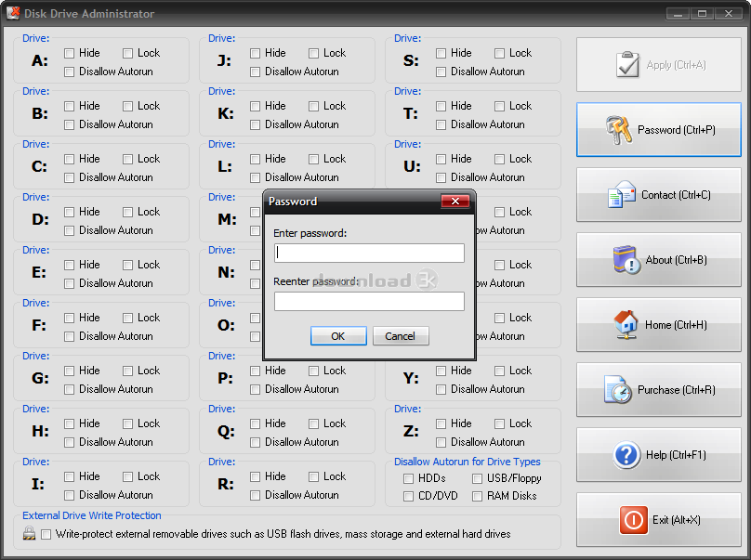This screenshot has height=560, width=751.
Task: Check Hide for drive Q:
Action: point(256,424)
